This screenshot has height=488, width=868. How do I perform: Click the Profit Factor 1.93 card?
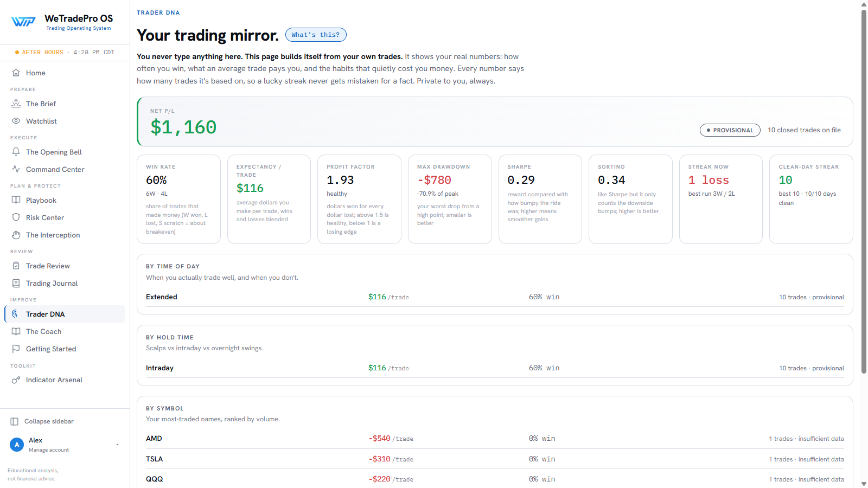(x=359, y=199)
